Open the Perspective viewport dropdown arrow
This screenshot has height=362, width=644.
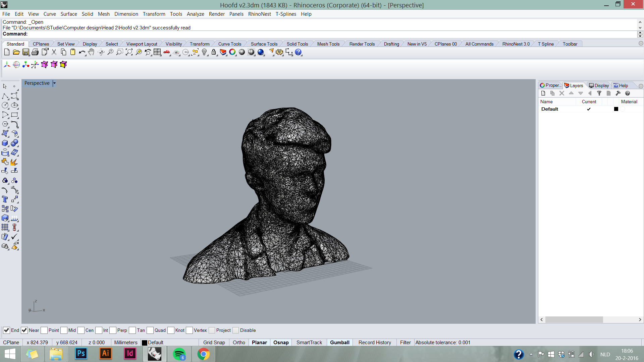54,83
